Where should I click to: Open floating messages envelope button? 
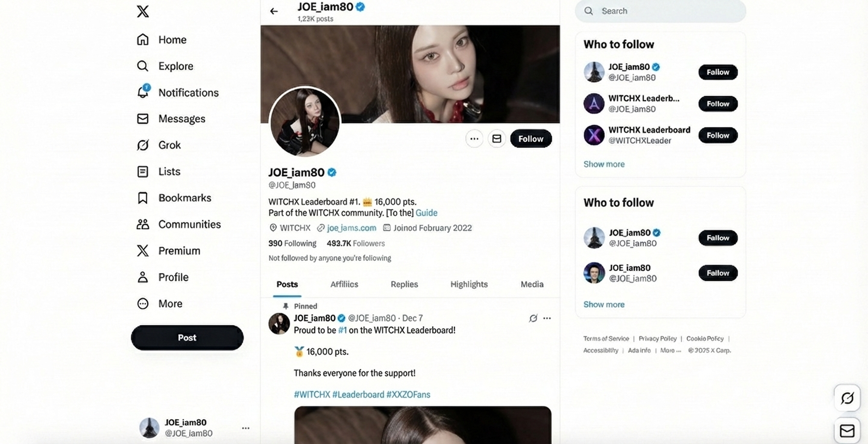tap(847, 431)
